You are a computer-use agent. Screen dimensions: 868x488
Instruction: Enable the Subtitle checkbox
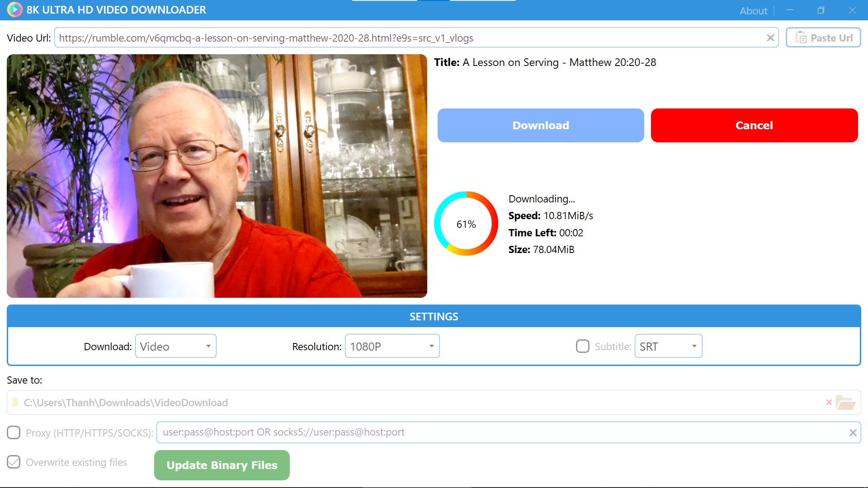coord(583,346)
